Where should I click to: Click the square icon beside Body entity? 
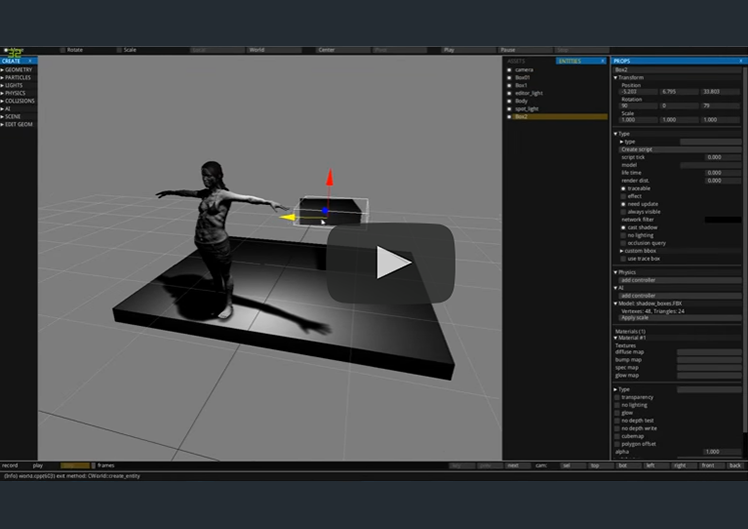tap(509, 101)
